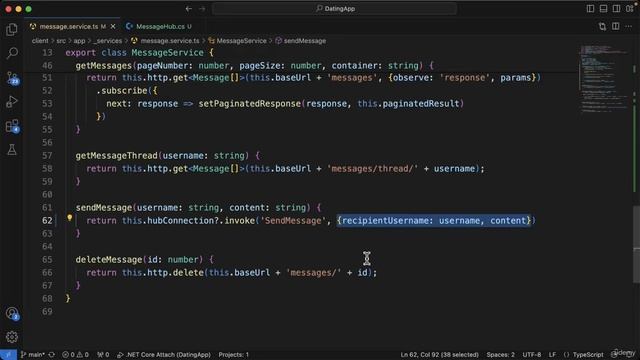Toggle the secondary side bar layout icon

616,9
